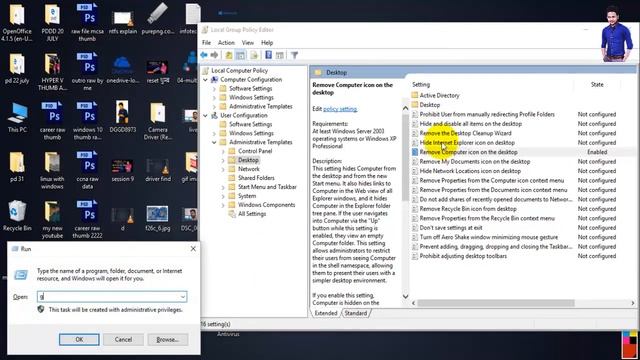This screenshot has height=360, width=640.
Task: Click the Back arrow in Group Policy toolbar
Action: click(204, 55)
